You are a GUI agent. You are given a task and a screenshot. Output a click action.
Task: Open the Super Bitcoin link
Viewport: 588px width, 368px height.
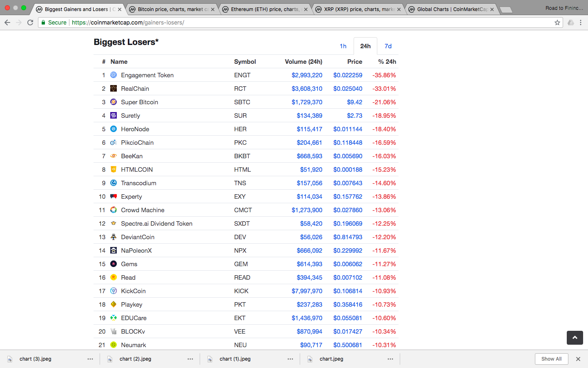pos(140,102)
